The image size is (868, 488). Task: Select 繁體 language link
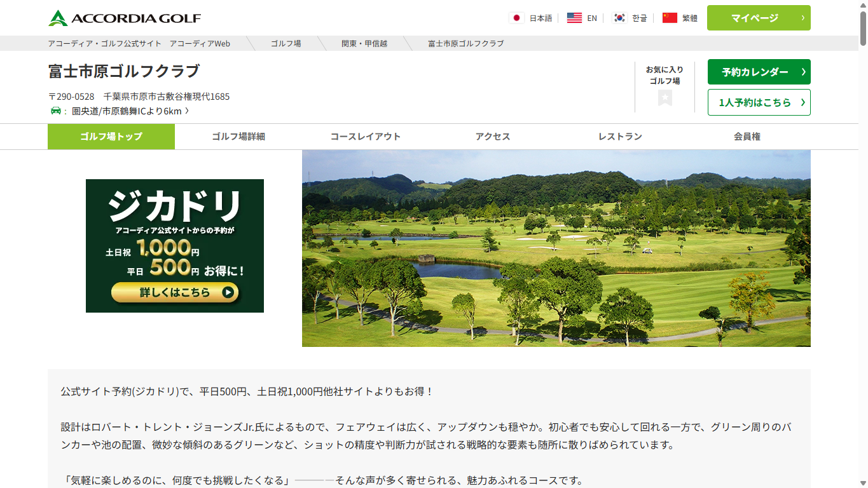coord(690,18)
